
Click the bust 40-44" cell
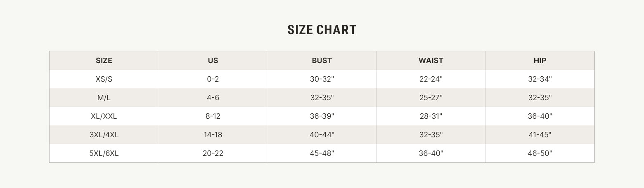pos(322,135)
